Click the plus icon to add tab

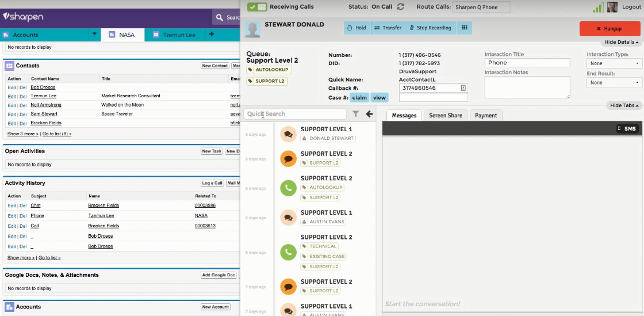click(x=212, y=35)
